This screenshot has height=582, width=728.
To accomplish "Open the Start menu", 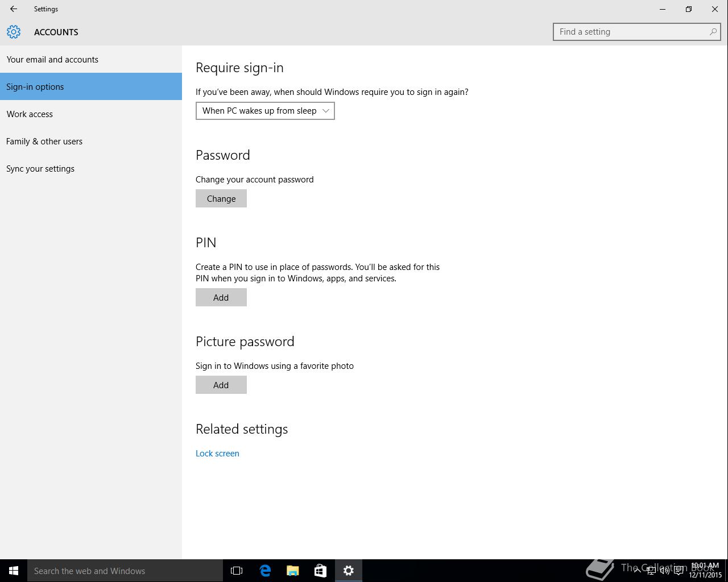I will pos(14,571).
